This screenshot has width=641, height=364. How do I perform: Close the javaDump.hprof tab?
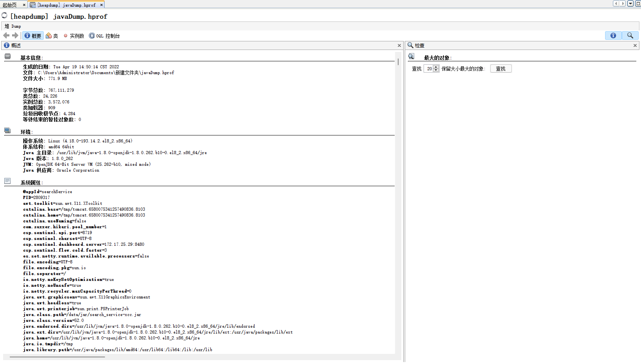(101, 5)
